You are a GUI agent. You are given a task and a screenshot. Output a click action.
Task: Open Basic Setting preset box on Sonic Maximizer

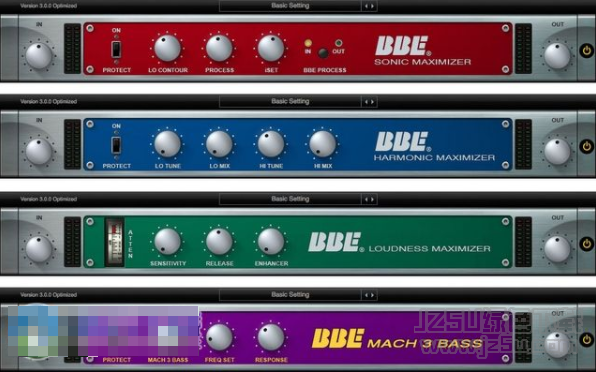(290, 6)
